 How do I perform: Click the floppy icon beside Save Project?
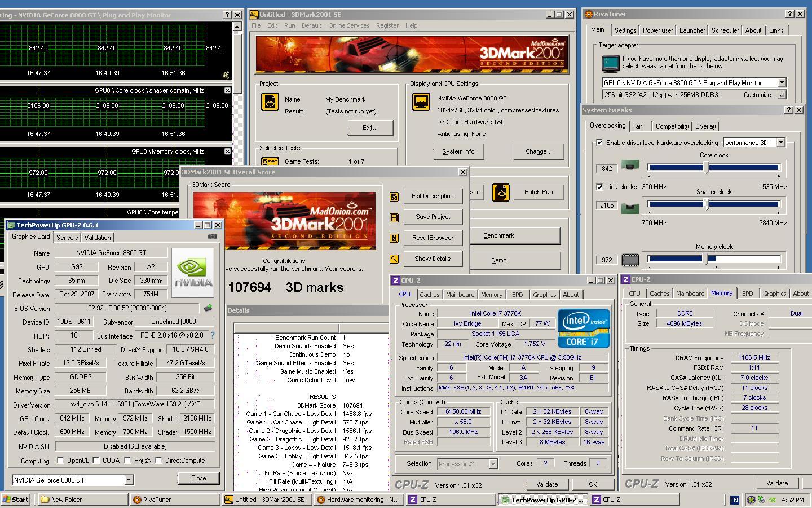pyautogui.click(x=394, y=217)
